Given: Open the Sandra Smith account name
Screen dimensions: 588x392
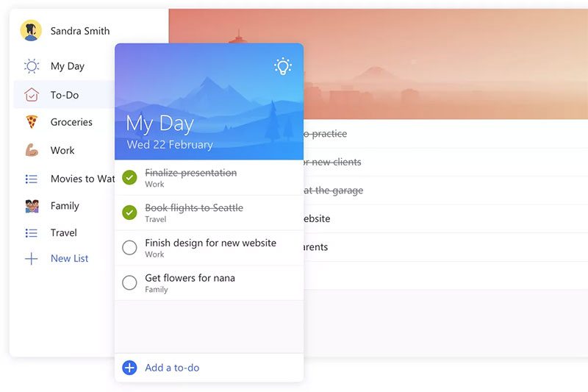Looking at the screenshot, I should pos(80,31).
